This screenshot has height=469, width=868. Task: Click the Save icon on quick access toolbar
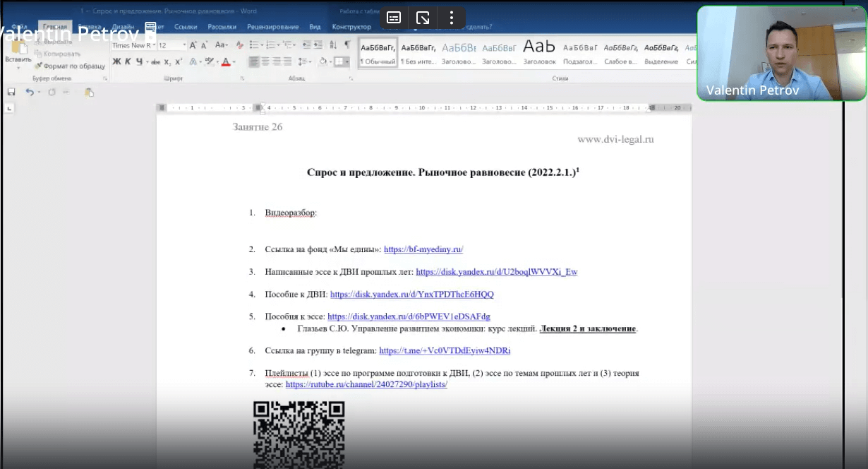point(10,91)
